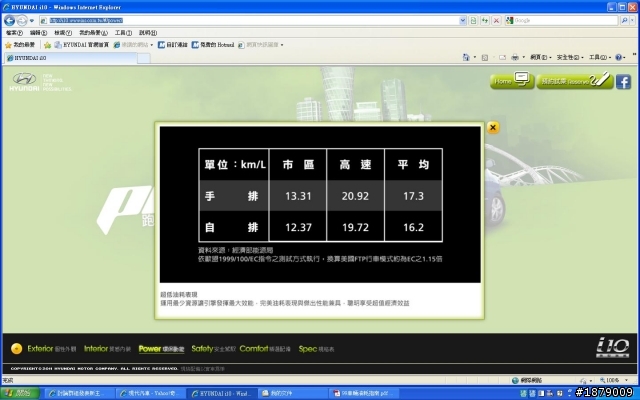Click the printer icon
This screenshot has width=640, height=400.
point(515,58)
